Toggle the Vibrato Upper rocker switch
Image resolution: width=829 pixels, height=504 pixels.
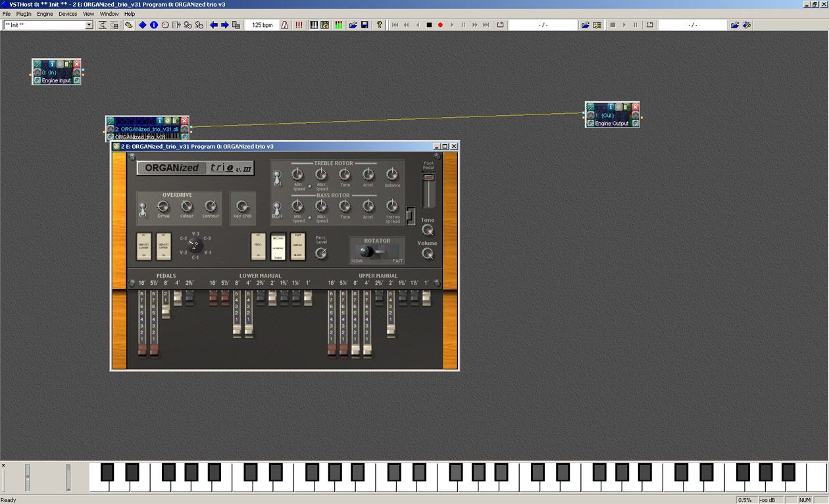point(163,246)
